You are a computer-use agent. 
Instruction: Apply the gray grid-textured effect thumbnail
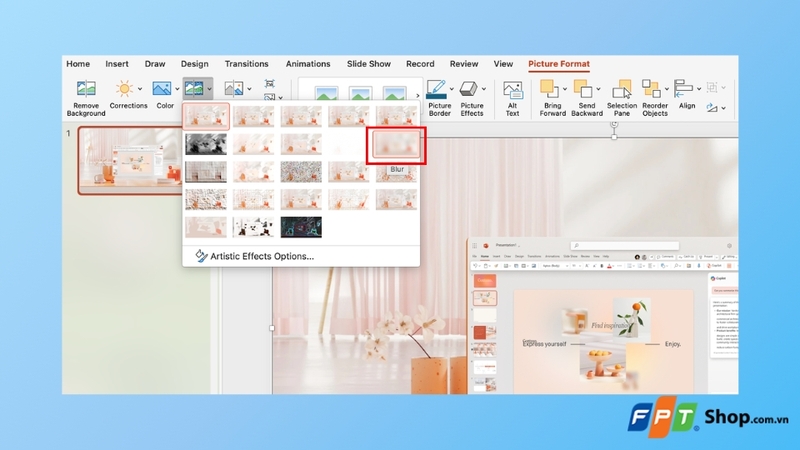(x=206, y=172)
